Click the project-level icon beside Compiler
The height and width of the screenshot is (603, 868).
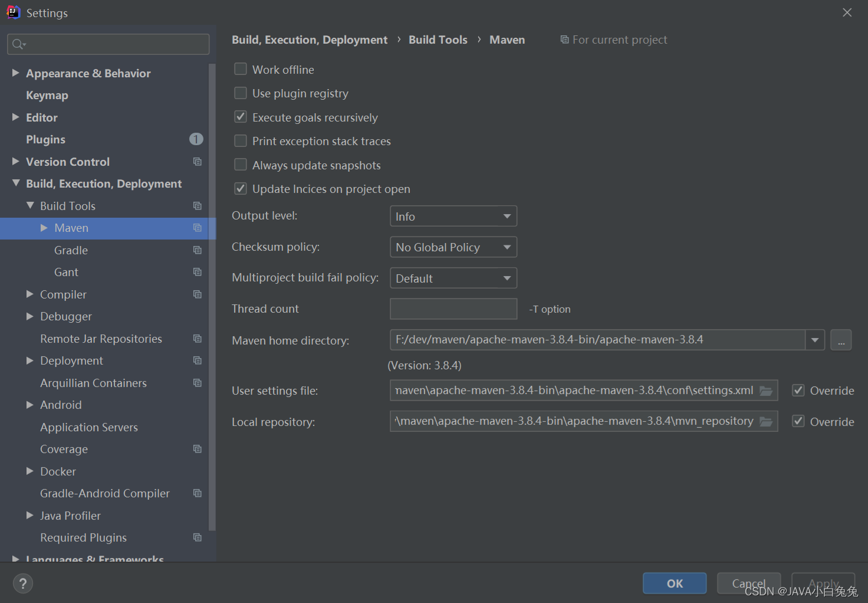198,294
